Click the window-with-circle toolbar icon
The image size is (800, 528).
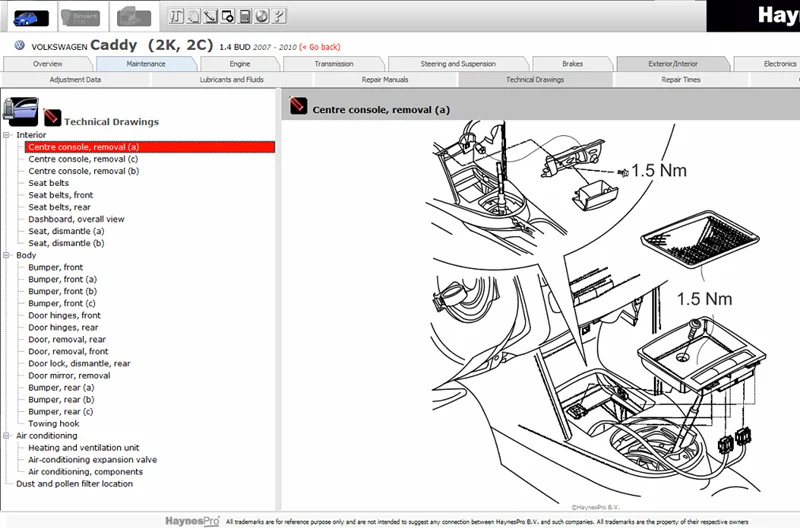[228, 16]
